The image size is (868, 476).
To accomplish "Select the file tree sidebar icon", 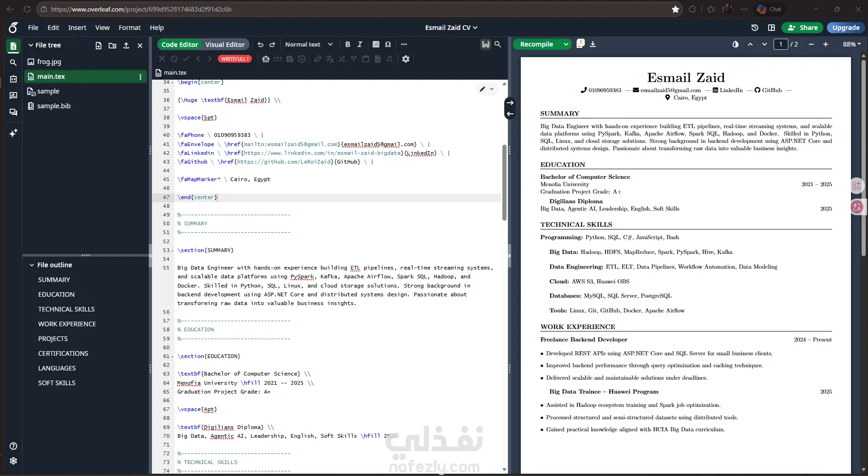I will [13, 46].
